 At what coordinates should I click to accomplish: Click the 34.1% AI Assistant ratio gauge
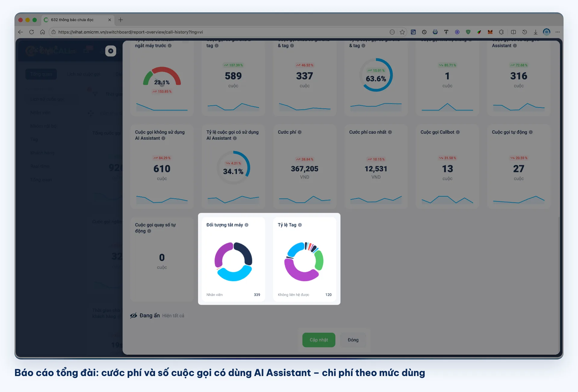point(233,168)
